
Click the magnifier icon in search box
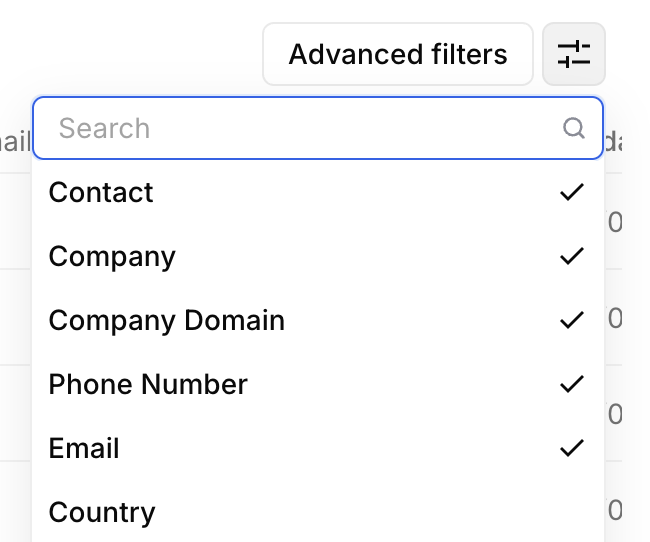pyautogui.click(x=574, y=128)
